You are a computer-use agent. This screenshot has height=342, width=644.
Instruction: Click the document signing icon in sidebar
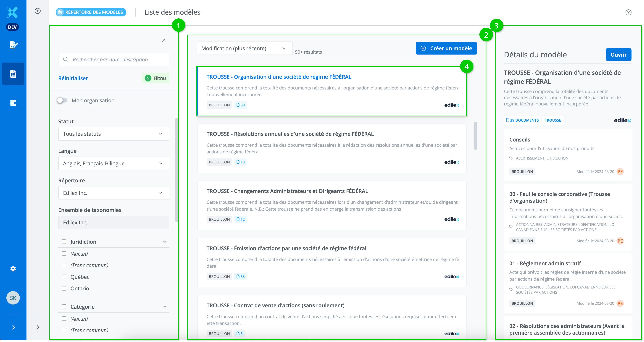click(x=13, y=45)
